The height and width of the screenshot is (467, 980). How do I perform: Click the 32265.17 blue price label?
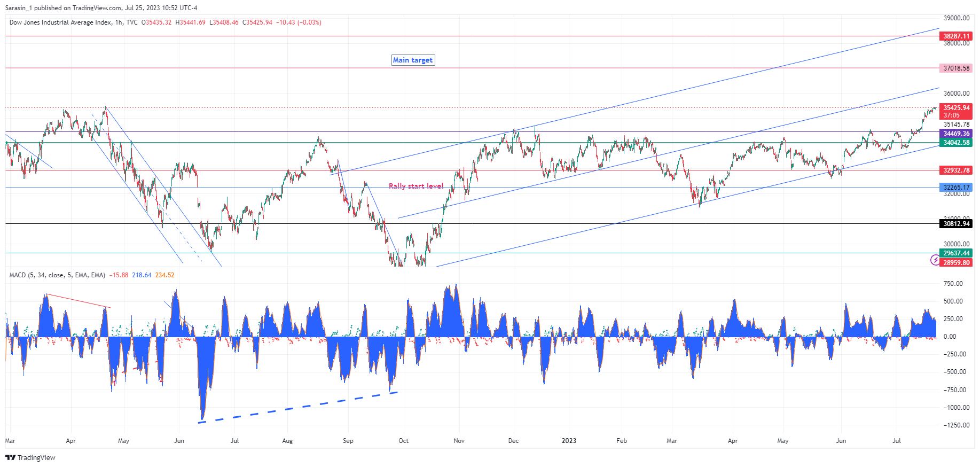956,188
